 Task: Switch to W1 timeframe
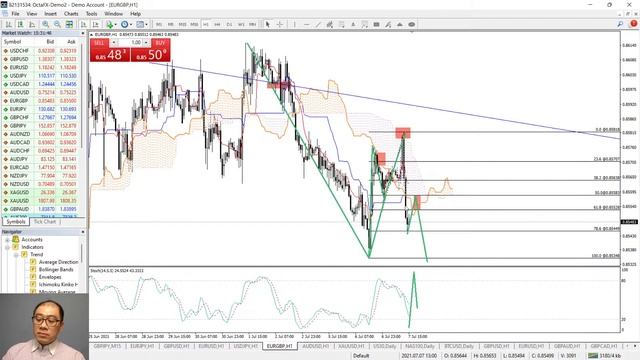(x=241, y=24)
